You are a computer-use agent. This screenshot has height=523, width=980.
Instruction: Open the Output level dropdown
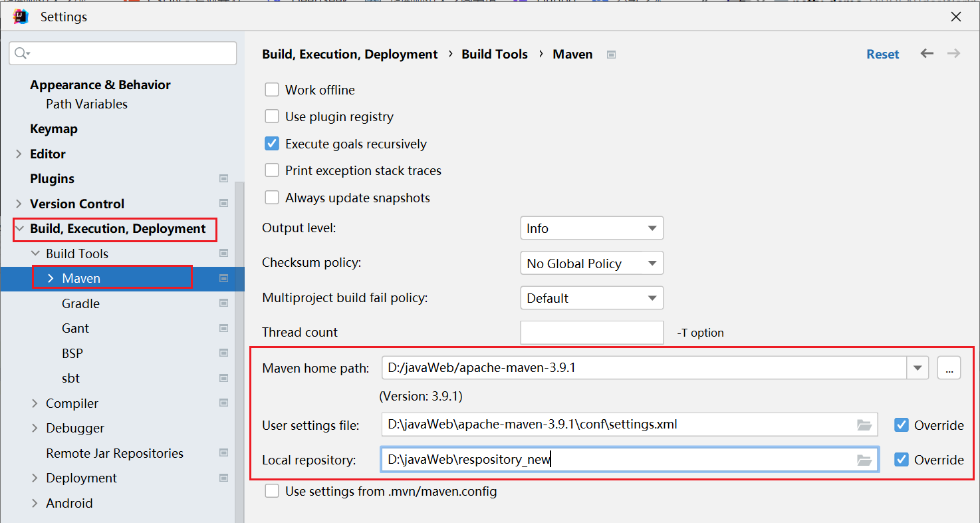[592, 228]
